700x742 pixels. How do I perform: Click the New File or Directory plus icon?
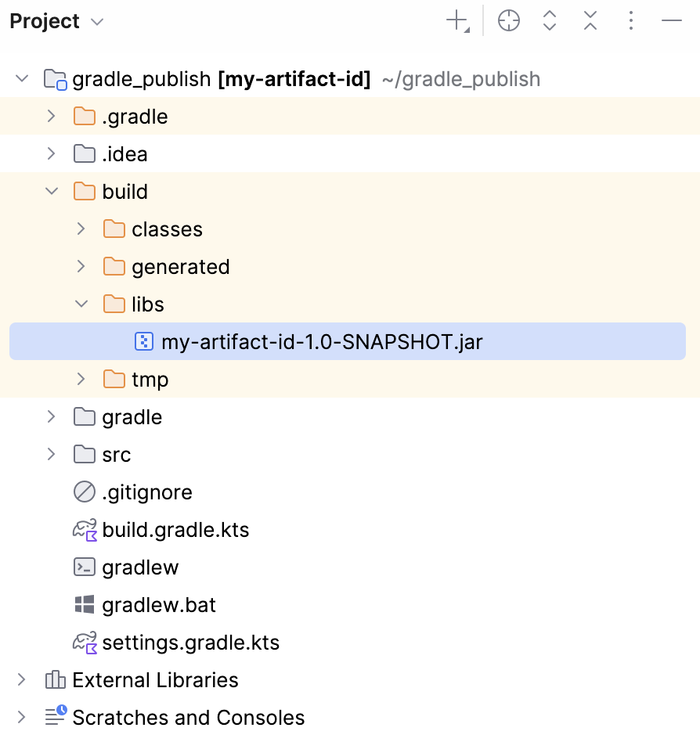[x=458, y=21]
